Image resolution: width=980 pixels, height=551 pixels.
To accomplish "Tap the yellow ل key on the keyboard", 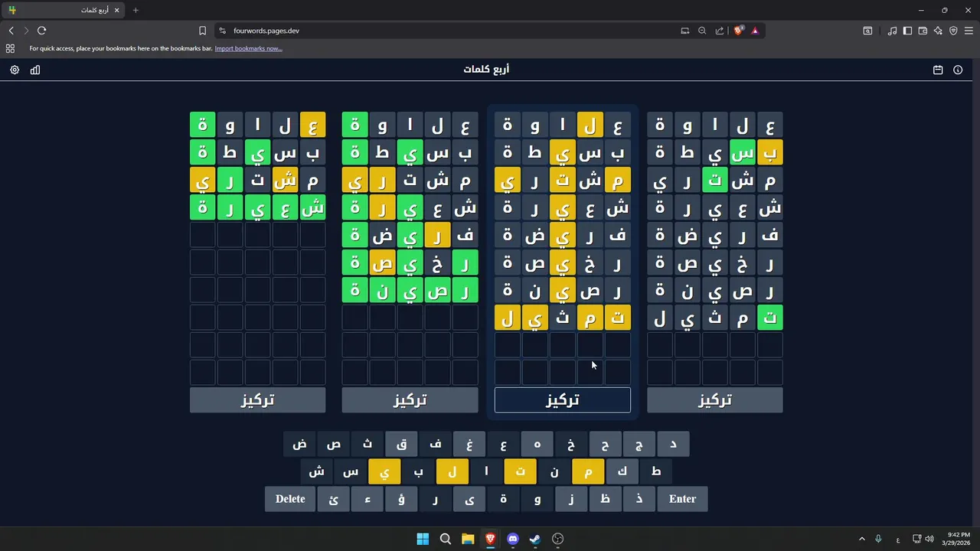I will 452,471.
